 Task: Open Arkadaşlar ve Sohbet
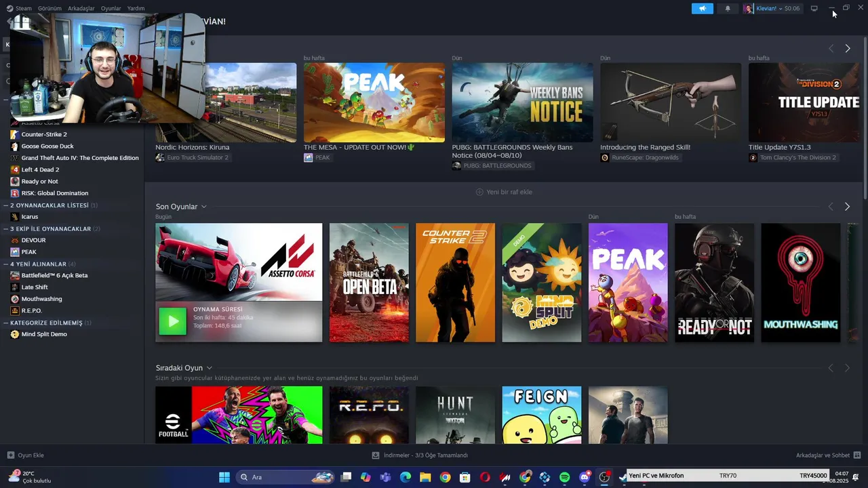(x=828, y=455)
